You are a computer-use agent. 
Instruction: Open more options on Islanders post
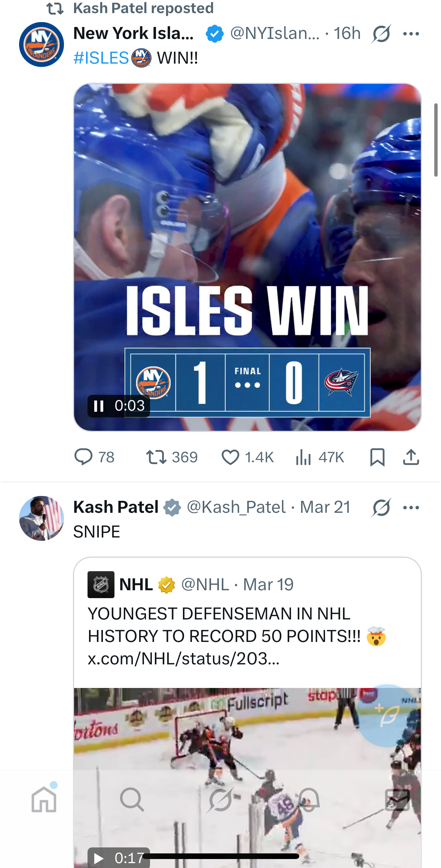411,34
